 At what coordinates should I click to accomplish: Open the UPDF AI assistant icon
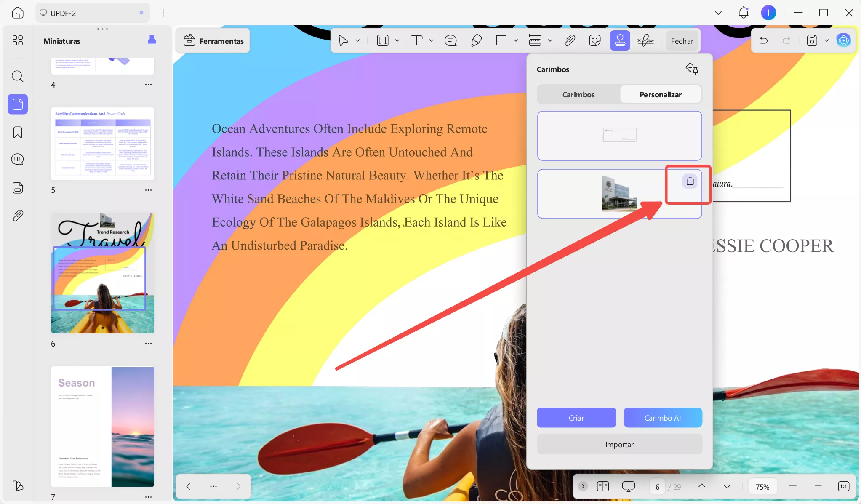[843, 40]
